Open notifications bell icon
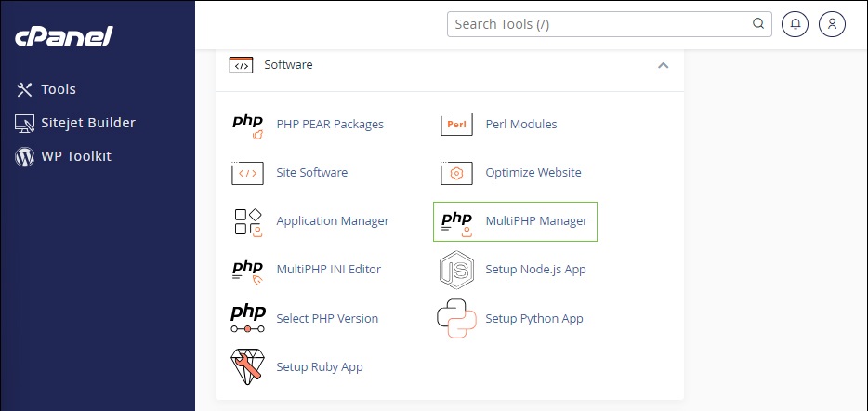 pyautogui.click(x=795, y=24)
